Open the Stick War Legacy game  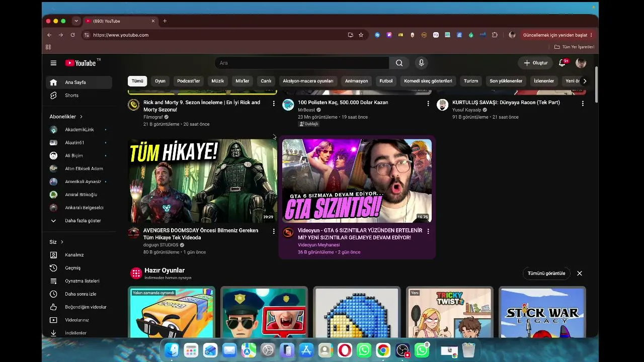(x=542, y=312)
